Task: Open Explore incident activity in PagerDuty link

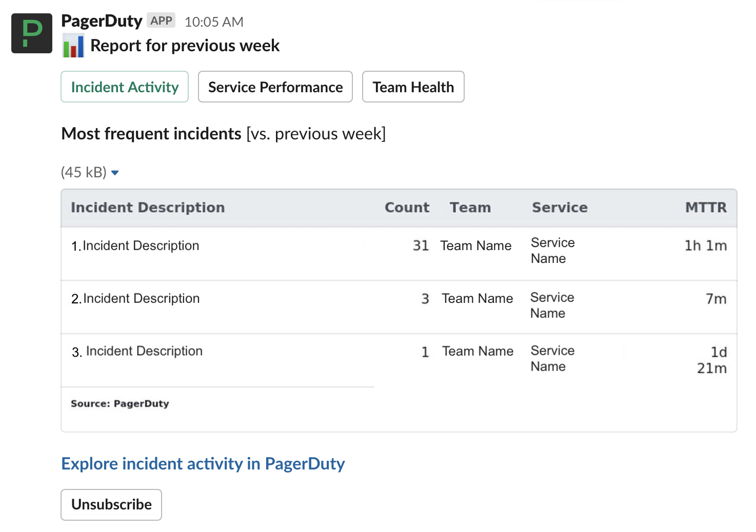Action: tap(203, 463)
